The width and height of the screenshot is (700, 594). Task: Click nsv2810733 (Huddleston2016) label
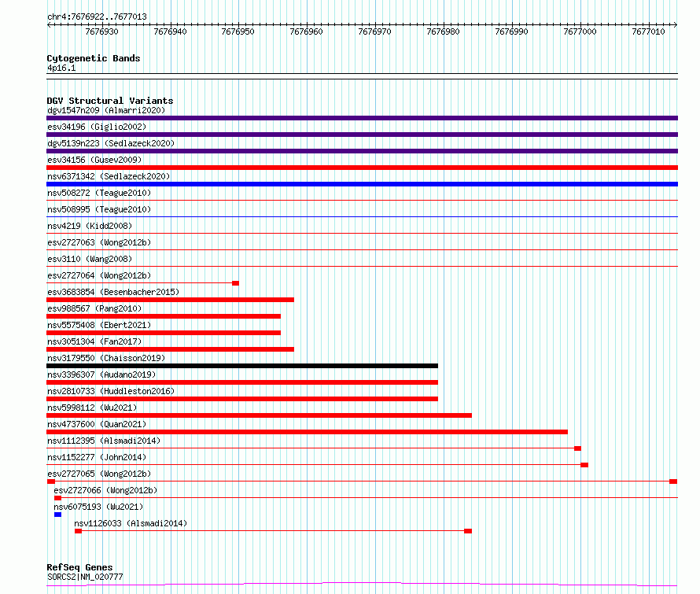tap(111, 391)
